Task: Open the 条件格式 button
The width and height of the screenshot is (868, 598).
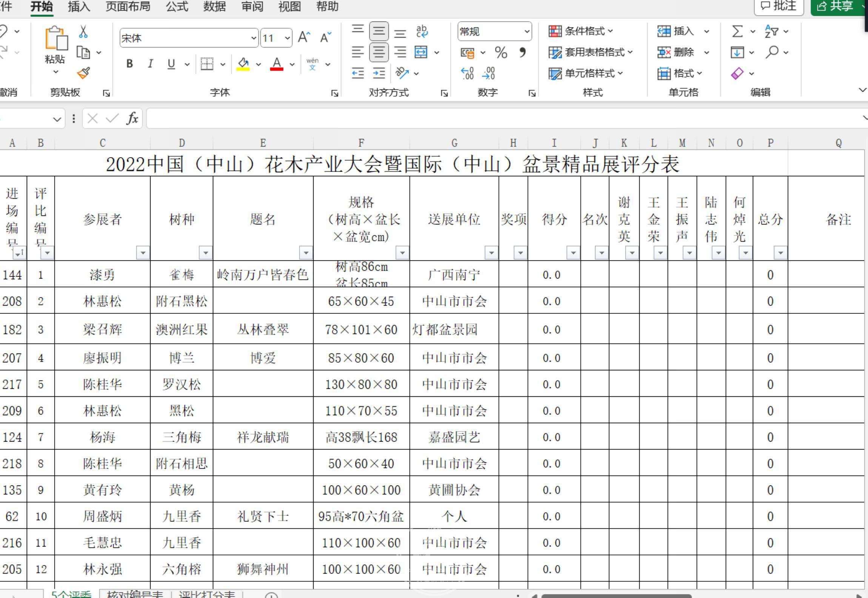Action: point(580,31)
